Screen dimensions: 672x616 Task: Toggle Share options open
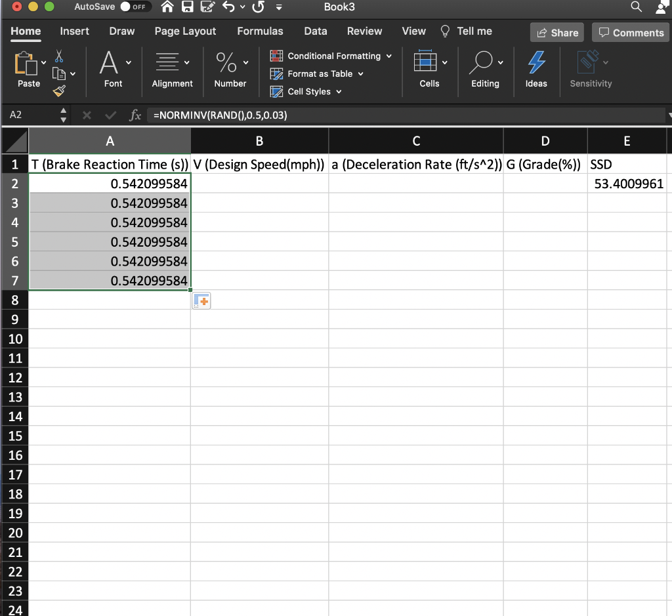coord(556,32)
